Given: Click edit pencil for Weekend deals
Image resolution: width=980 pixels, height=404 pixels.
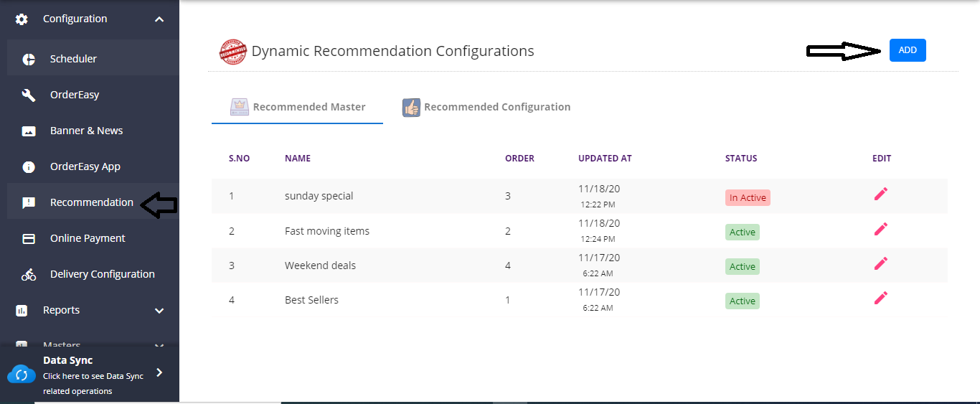Looking at the screenshot, I should point(881,263).
